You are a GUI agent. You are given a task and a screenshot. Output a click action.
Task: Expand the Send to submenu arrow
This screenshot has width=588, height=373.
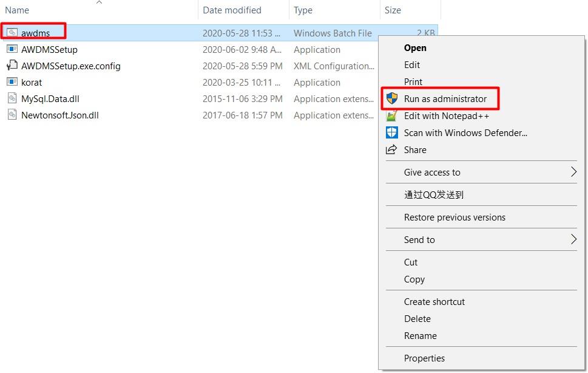click(573, 239)
